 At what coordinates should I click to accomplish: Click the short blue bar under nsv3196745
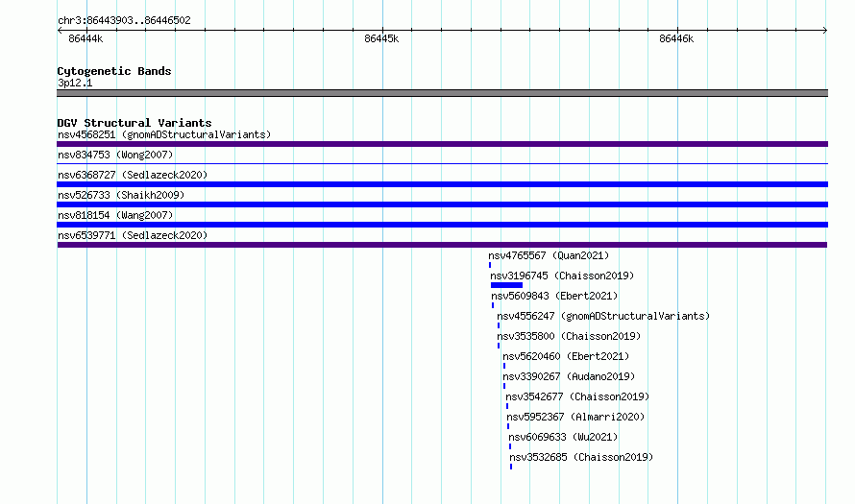[x=506, y=285]
